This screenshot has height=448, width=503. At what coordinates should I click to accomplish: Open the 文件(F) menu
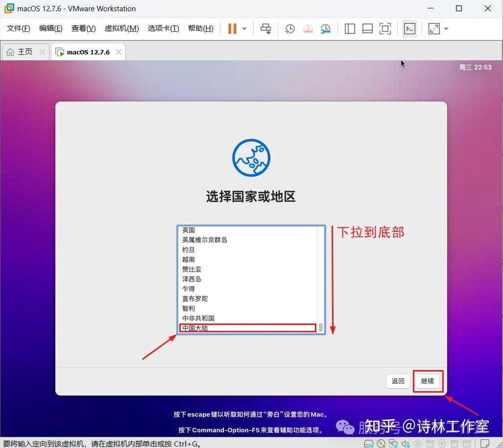point(18,28)
